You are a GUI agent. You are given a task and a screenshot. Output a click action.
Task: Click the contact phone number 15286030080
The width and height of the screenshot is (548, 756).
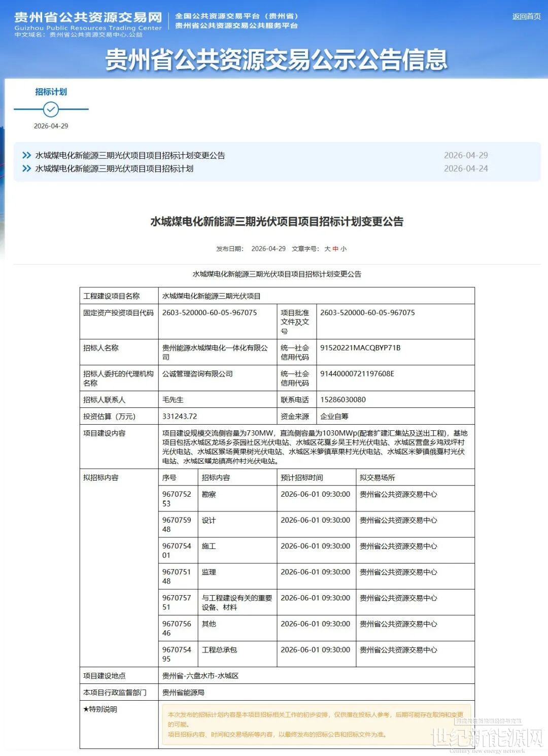point(343,399)
